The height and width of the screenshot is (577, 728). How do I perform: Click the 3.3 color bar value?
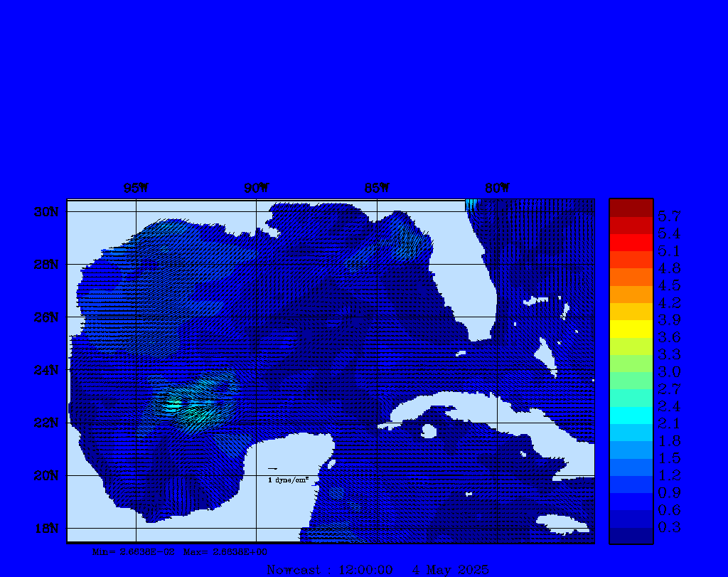tap(669, 354)
